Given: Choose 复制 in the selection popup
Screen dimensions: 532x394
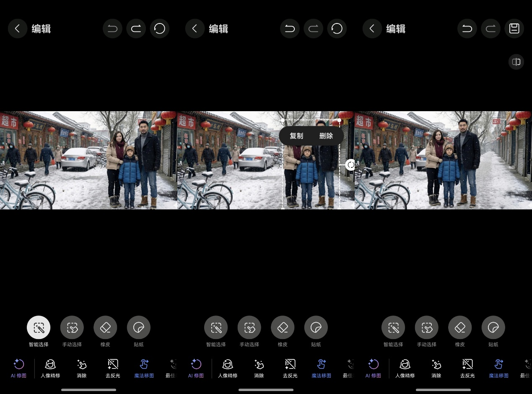Looking at the screenshot, I should [296, 136].
